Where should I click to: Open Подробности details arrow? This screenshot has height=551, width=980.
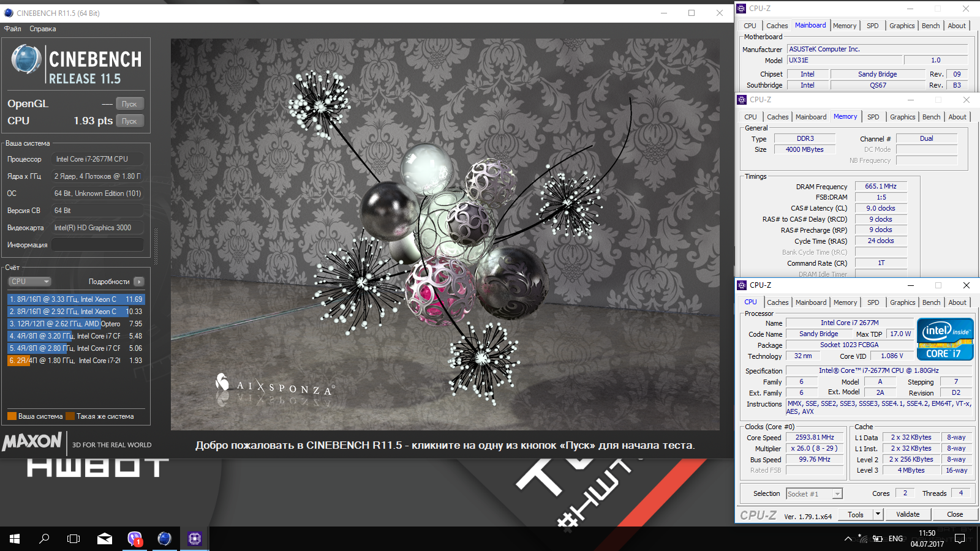click(139, 282)
